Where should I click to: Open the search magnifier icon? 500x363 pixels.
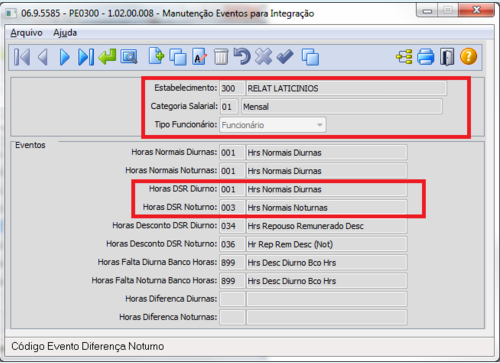pyautogui.click(x=129, y=57)
